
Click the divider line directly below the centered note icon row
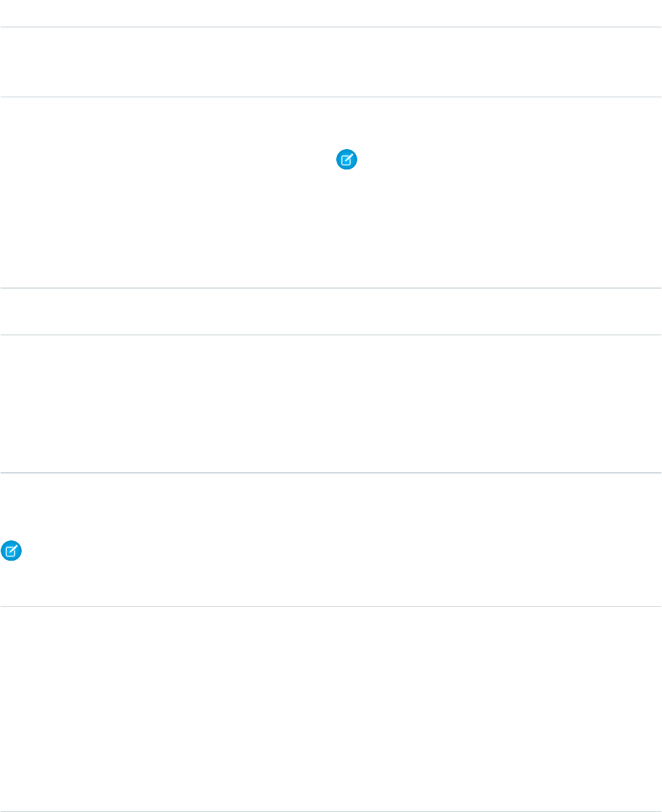[331, 288]
